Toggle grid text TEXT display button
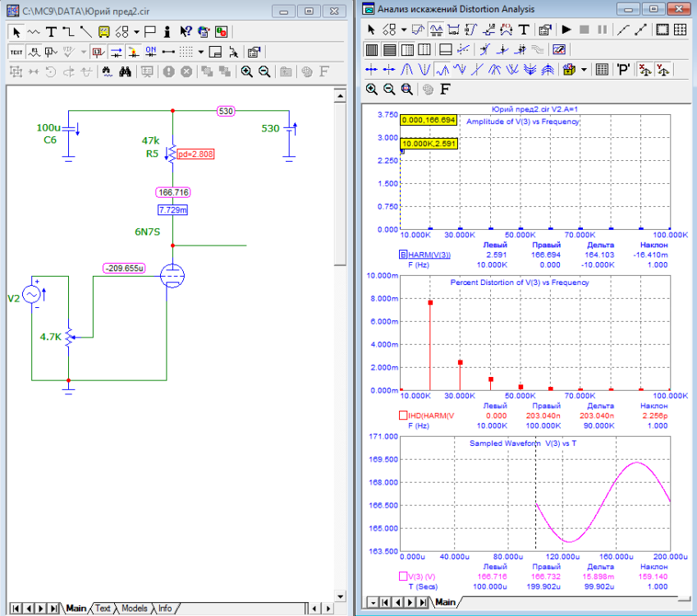This screenshot has height=616, width=697. coord(16,51)
